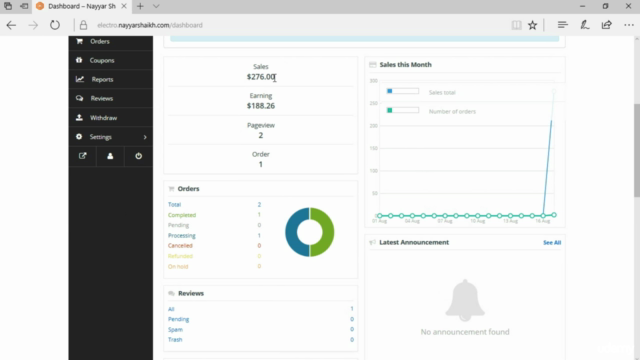
Task: Open All reviews link
Action: [171, 309]
